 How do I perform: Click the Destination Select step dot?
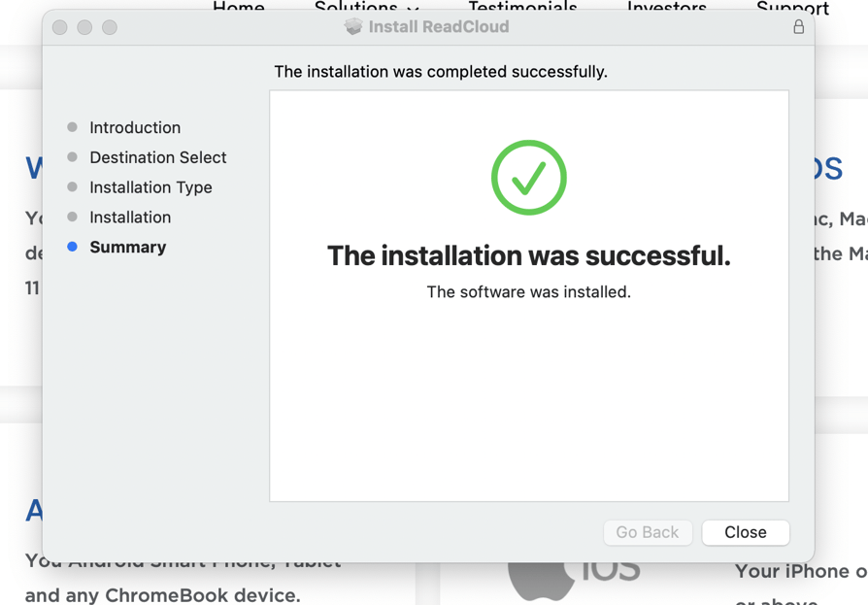tap(72, 156)
